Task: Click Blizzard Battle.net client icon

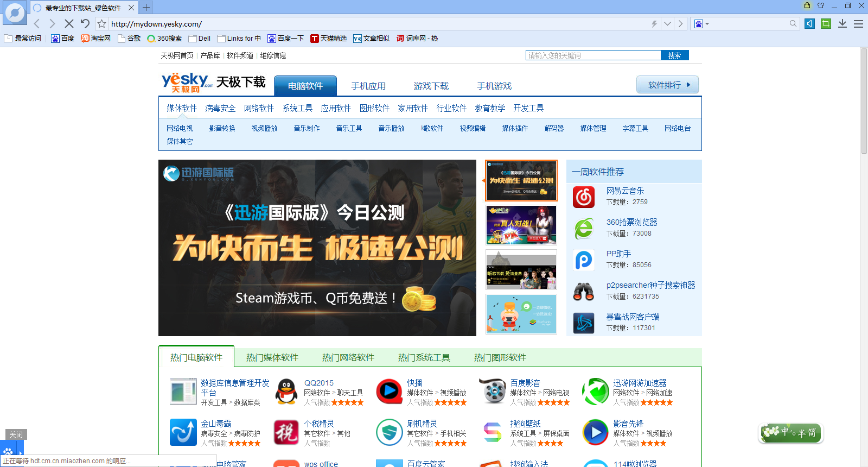Action: pos(584,323)
